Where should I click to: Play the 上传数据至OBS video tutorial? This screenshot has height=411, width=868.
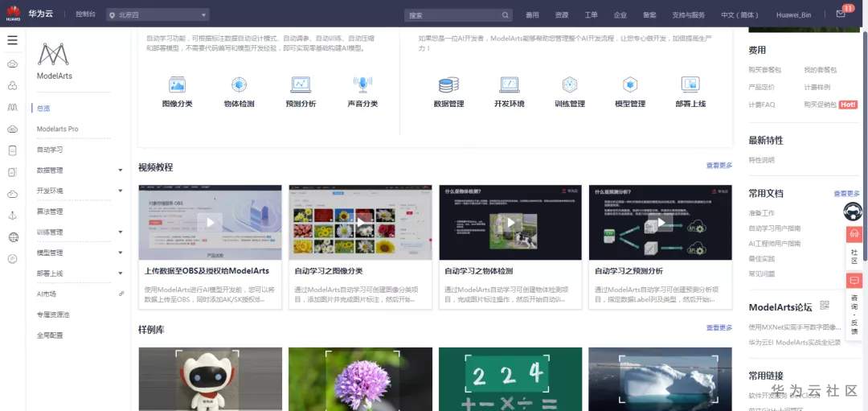[210, 223]
